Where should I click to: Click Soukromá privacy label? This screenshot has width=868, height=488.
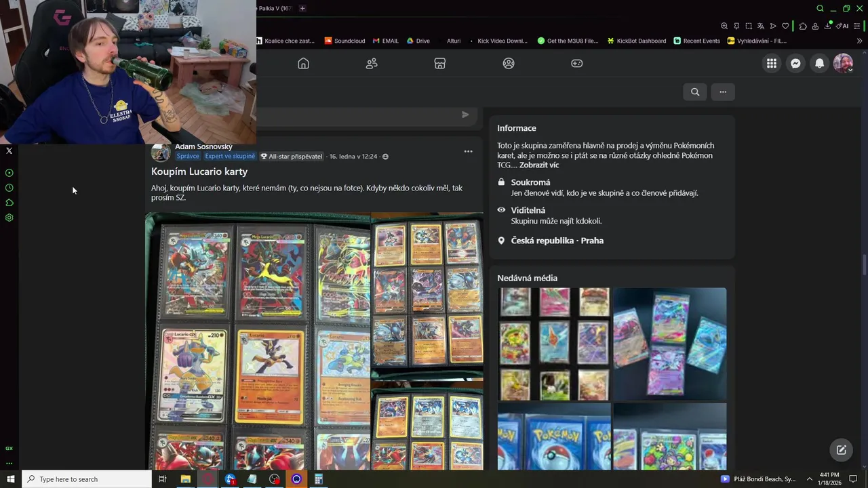point(530,182)
